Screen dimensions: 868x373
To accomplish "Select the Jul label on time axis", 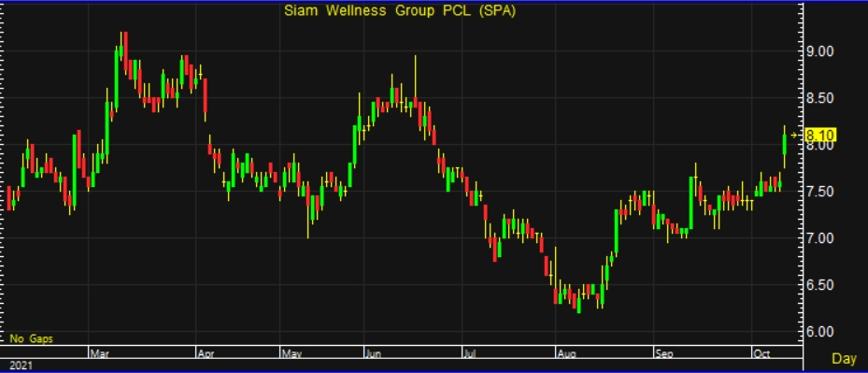I will 468,352.
